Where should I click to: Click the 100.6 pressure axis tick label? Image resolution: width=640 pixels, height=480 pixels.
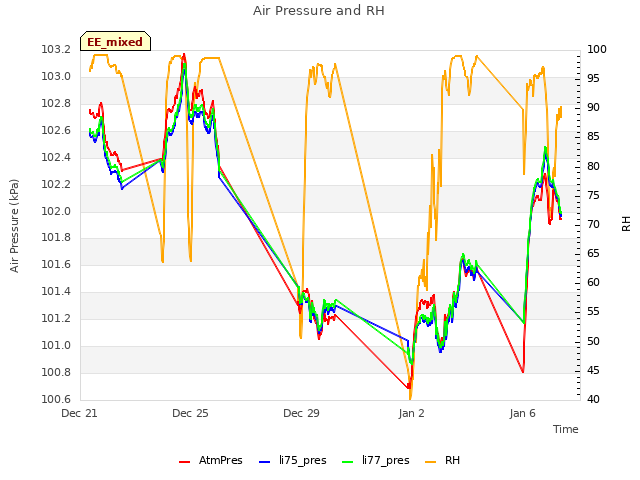[56, 399]
